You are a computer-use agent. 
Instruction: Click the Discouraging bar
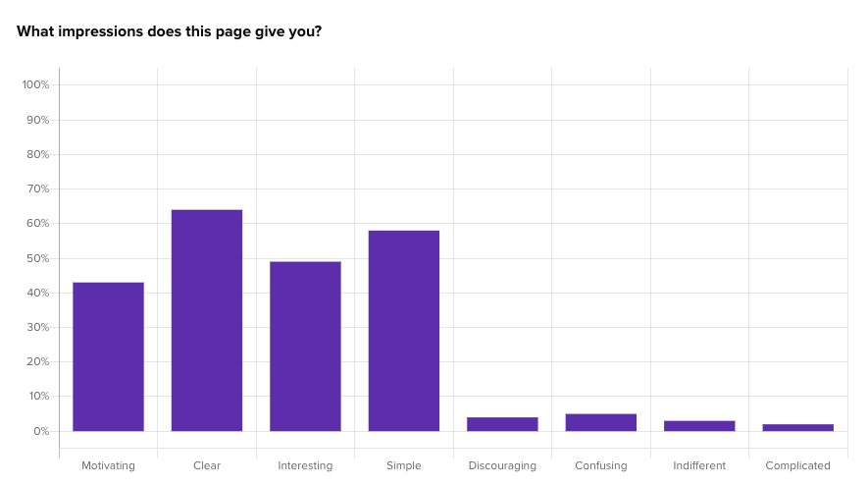502,424
